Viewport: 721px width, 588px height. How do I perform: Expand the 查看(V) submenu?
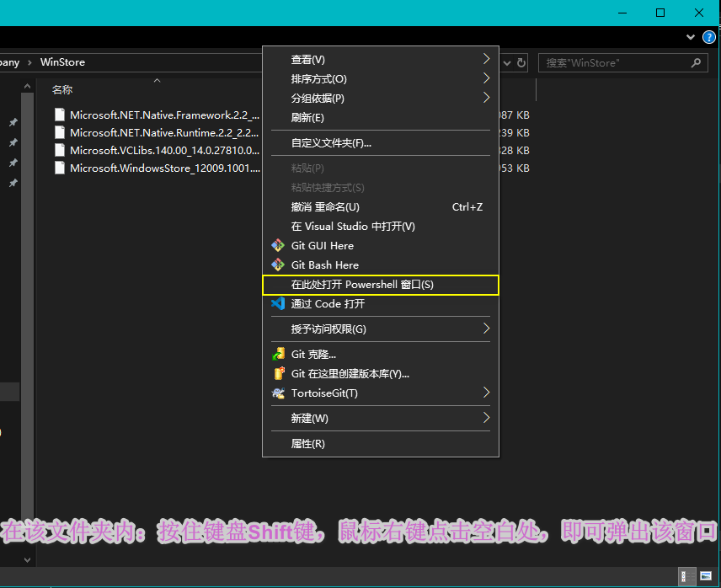point(487,59)
